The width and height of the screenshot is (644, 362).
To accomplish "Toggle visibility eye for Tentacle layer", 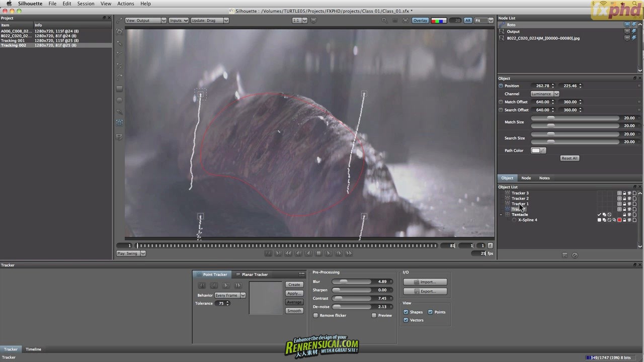I will [629, 215].
